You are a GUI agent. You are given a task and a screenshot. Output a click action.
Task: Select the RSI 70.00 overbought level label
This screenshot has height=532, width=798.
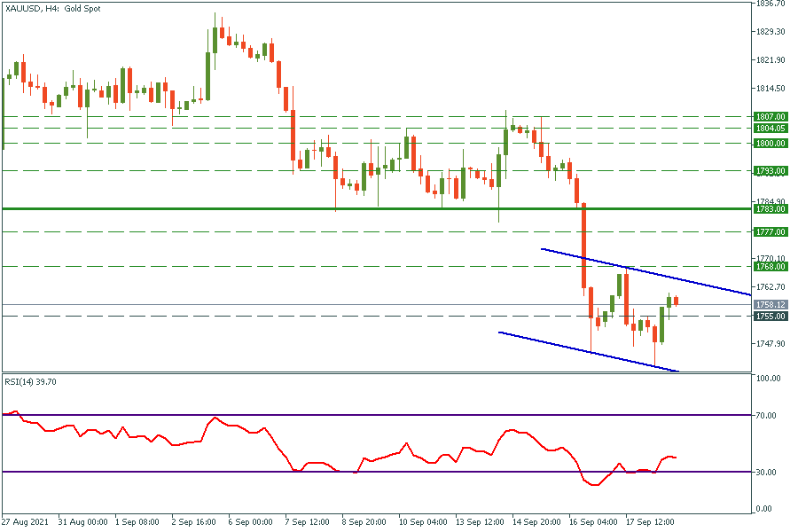tap(768, 415)
